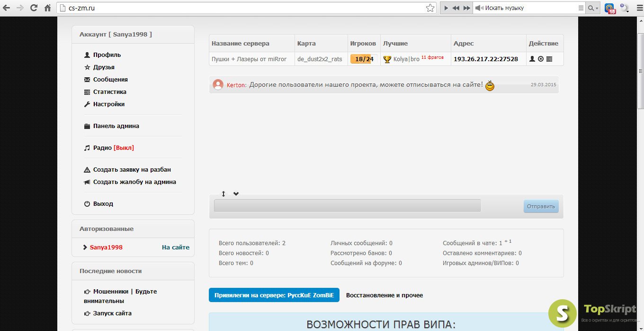This screenshot has width=644, height=331.
Task: Expand the chat chevron-down icon
Action: (x=236, y=193)
